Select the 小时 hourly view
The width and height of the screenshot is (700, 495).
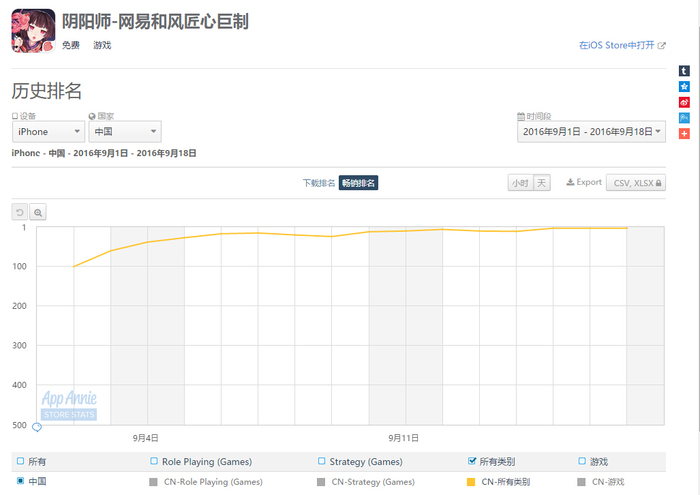pyautogui.click(x=519, y=183)
